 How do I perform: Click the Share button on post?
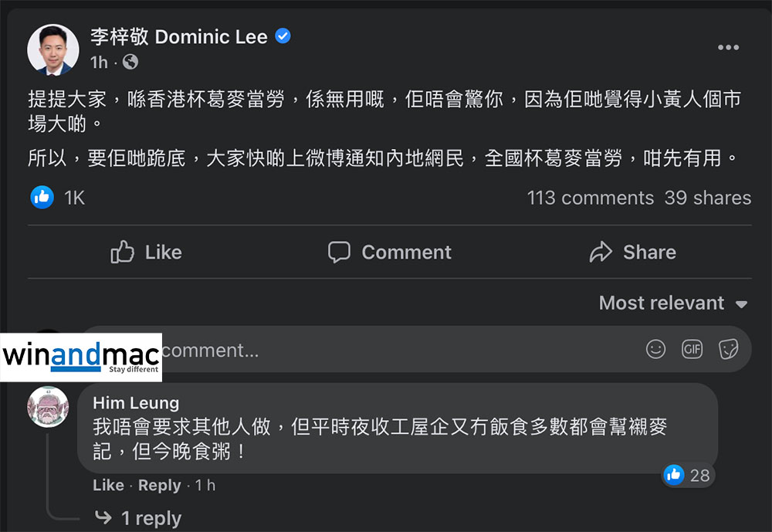point(632,252)
